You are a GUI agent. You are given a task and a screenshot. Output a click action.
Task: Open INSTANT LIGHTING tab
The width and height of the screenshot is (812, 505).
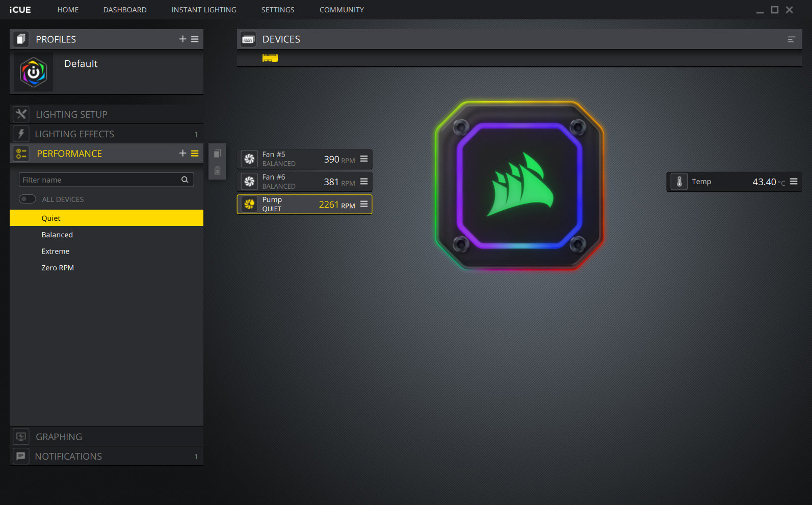(204, 10)
